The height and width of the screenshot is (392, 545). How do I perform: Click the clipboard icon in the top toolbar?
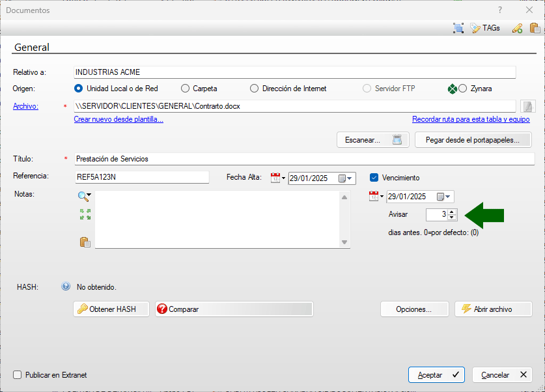pos(535,28)
